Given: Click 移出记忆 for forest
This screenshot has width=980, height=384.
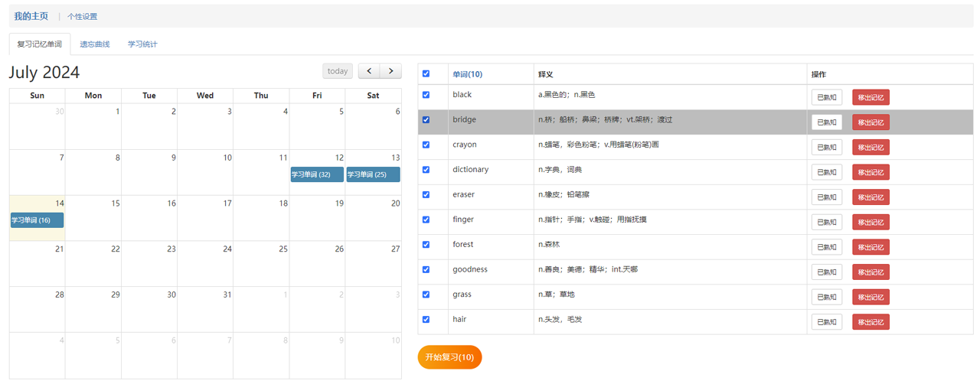Looking at the screenshot, I should (871, 247).
